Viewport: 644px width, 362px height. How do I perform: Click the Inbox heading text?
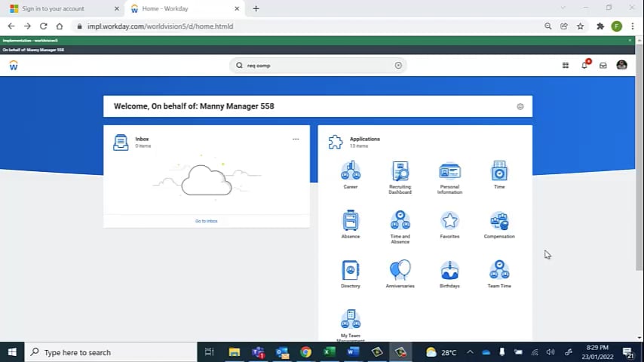click(142, 139)
